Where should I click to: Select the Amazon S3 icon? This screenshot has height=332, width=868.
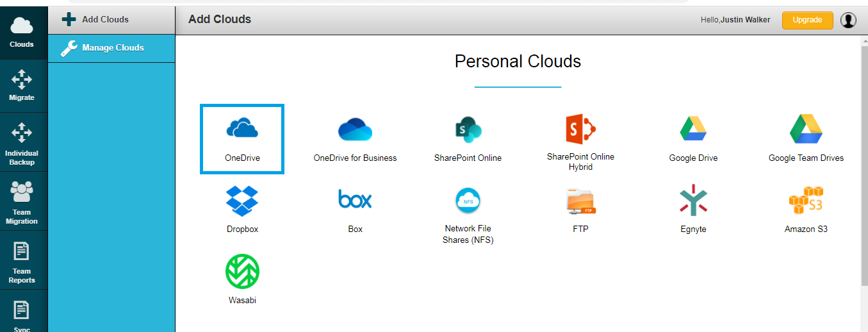pyautogui.click(x=806, y=201)
